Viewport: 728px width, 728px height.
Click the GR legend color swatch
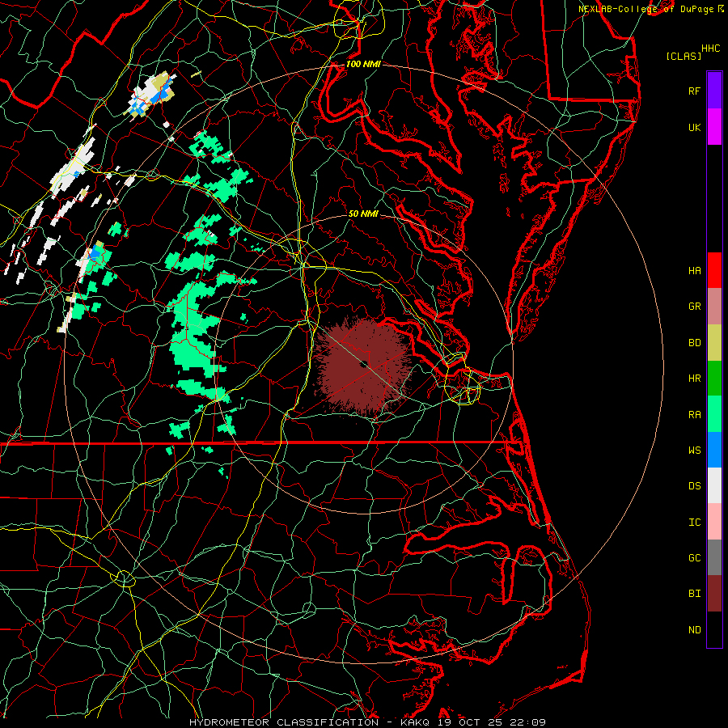tap(714, 307)
